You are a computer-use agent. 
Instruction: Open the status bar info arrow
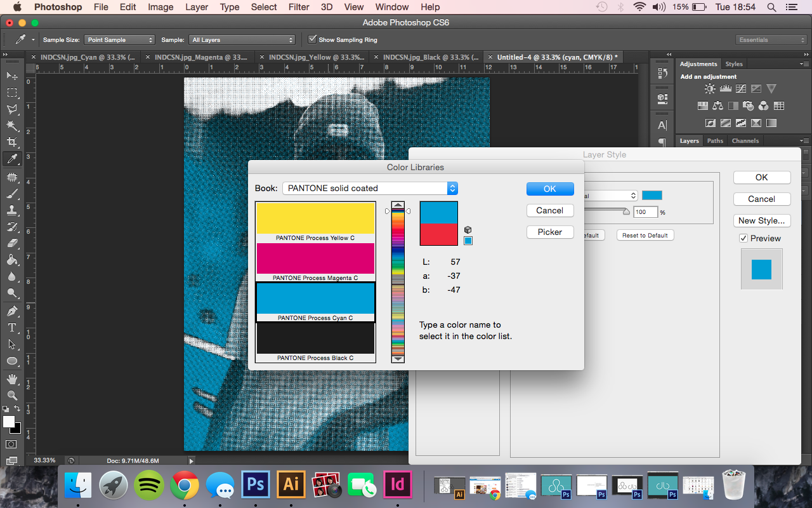[191, 460]
